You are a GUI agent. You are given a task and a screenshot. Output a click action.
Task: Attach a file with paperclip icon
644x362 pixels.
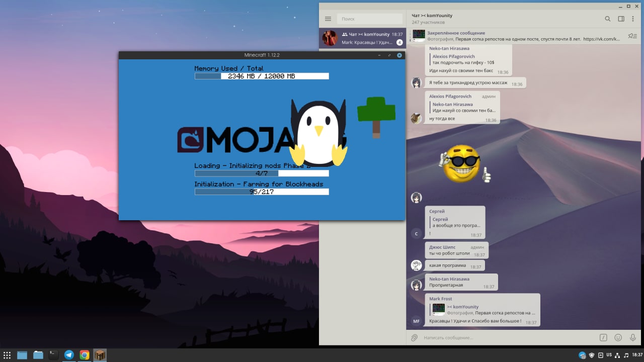(x=414, y=337)
